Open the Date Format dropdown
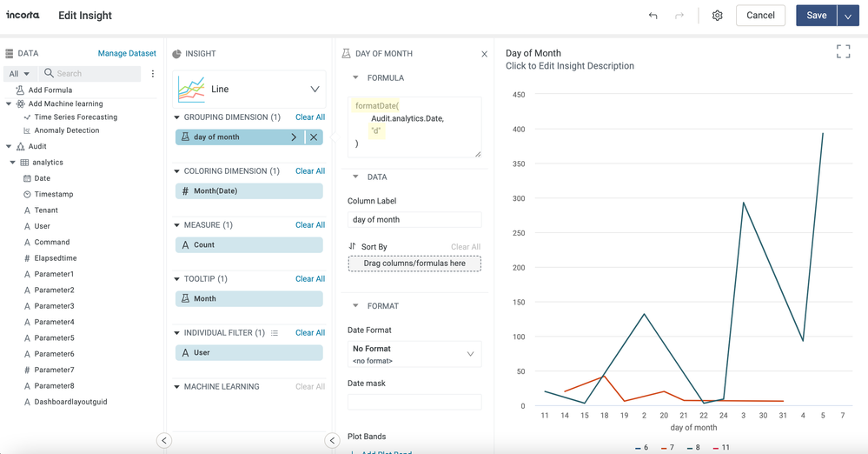Screen dimensions: 868x454 tap(414, 354)
